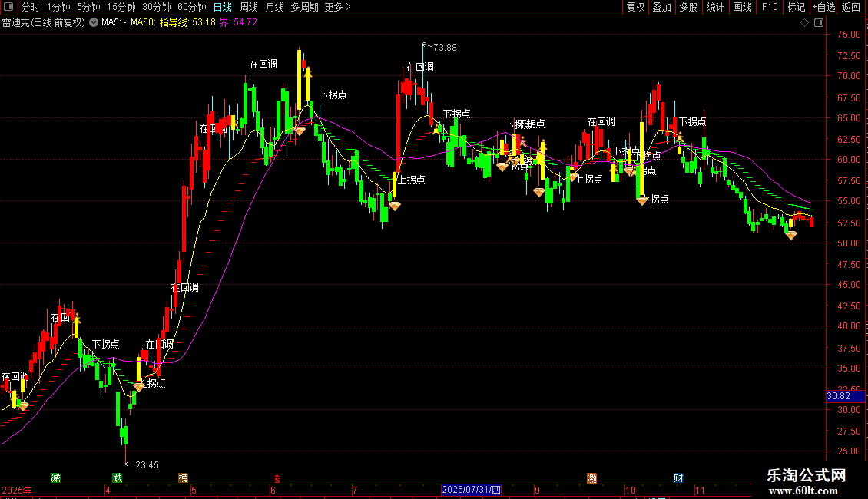The image size is (868, 499).
Task: Click the 统计 statistics button
Action: click(x=715, y=7)
